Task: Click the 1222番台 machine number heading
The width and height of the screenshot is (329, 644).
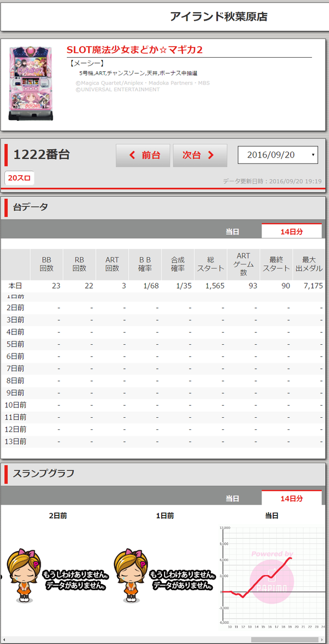Action: coord(42,155)
